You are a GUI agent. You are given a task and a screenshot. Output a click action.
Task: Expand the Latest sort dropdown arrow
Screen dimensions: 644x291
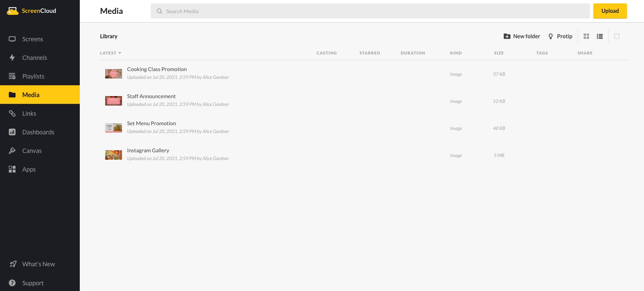coord(120,53)
